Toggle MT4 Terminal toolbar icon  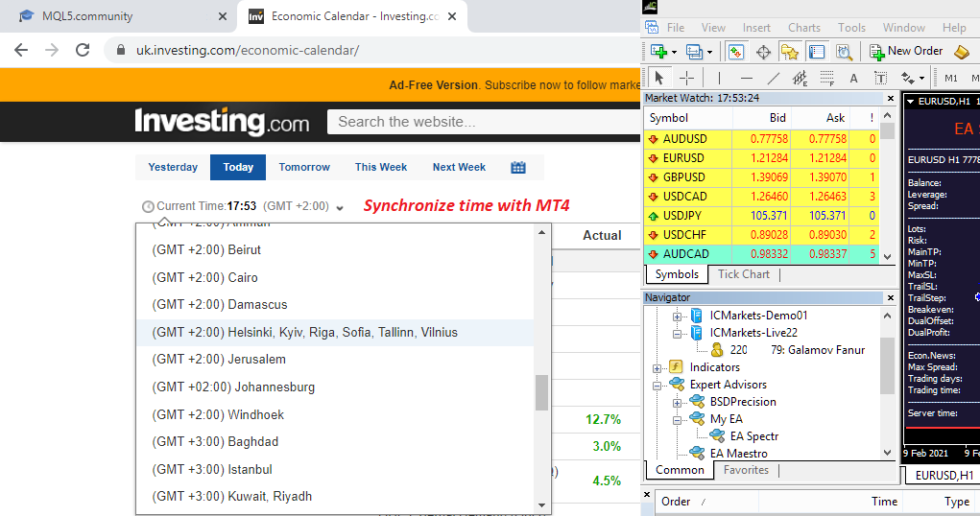point(817,52)
